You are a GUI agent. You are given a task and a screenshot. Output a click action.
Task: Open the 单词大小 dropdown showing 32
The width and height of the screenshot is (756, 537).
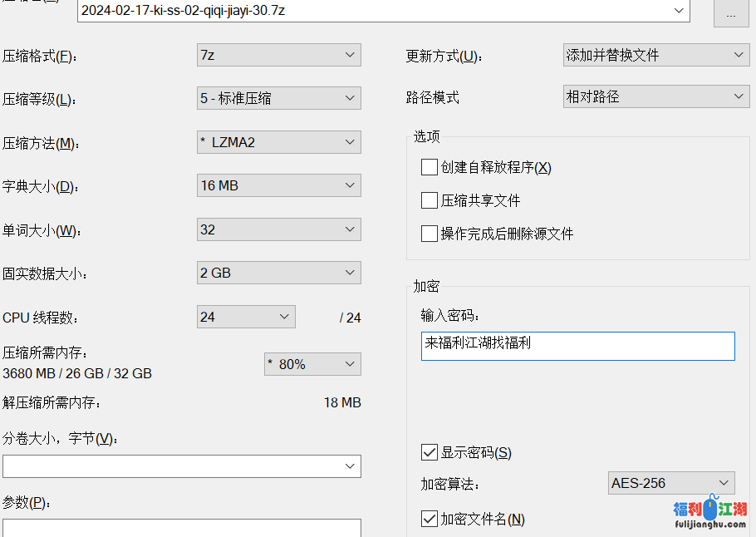click(x=278, y=229)
